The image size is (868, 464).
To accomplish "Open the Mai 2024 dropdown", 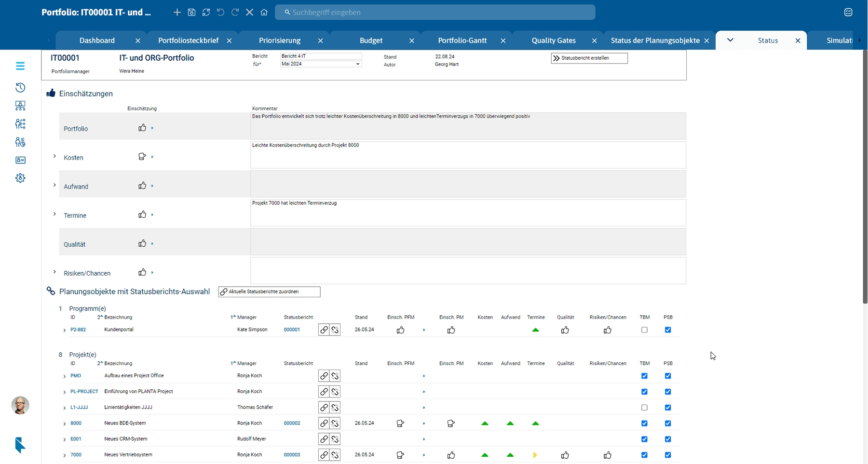I will [x=358, y=64].
